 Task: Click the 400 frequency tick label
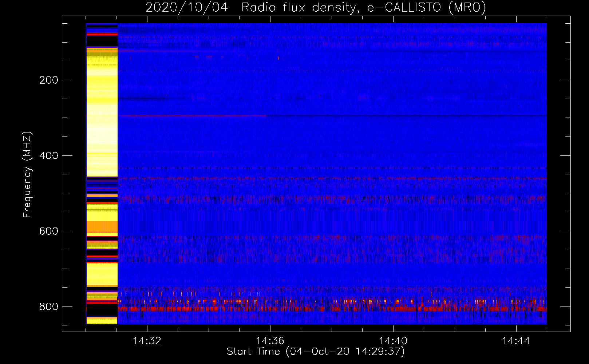pos(49,156)
